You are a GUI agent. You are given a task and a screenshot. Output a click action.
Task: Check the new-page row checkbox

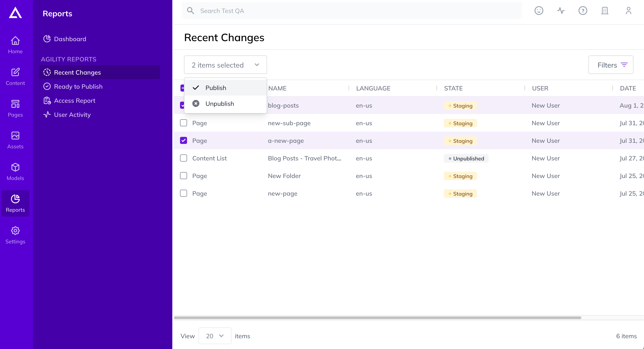pos(184,193)
